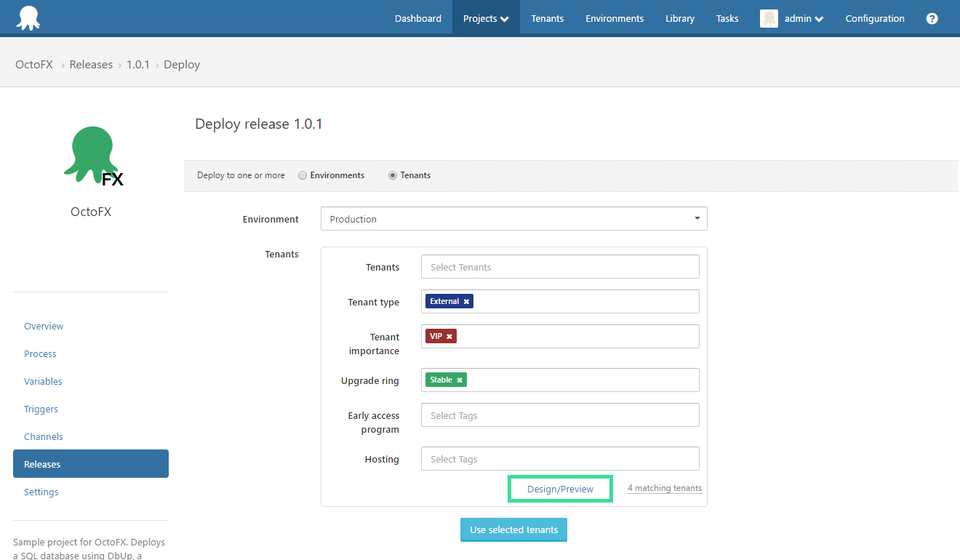Select the Environments radio button
Image resolution: width=960 pixels, height=560 pixels.
click(x=302, y=175)
